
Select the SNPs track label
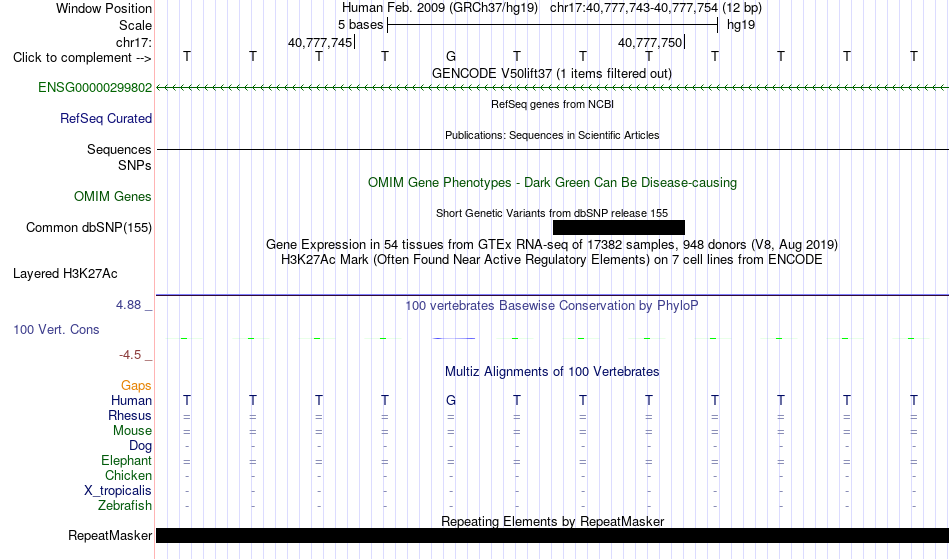pyautogui.click(x=135, y=165)
